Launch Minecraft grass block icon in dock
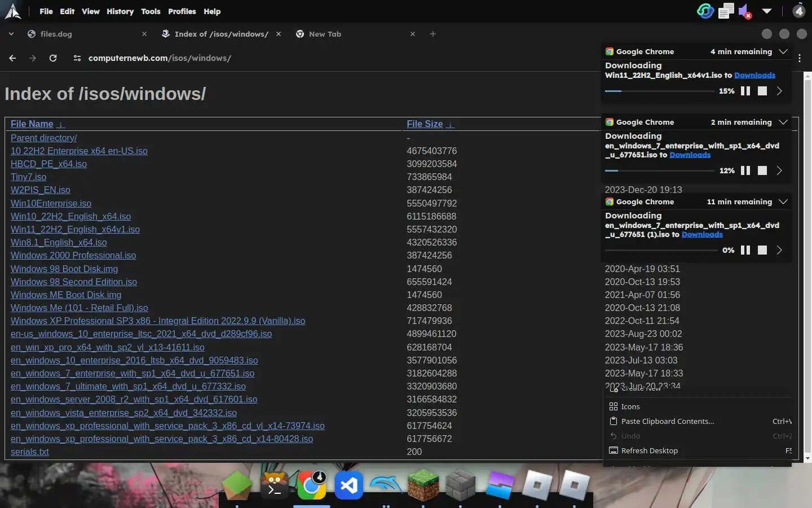The image size is (812, 508). click(423, 485)
